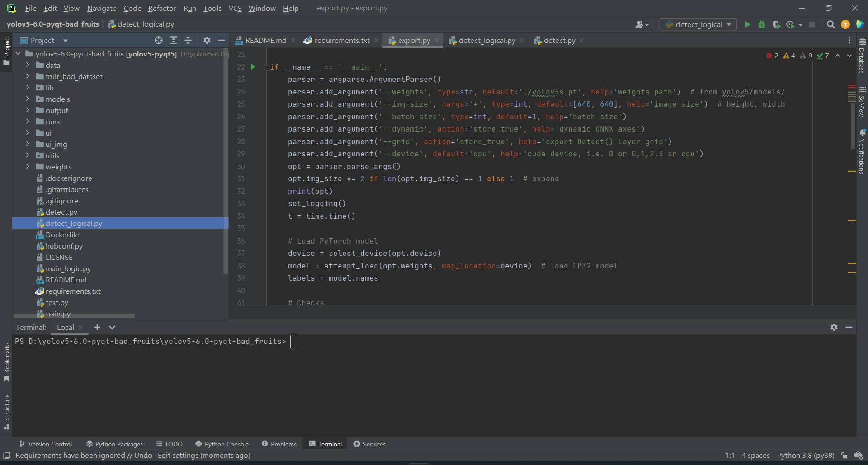This screenshot has height=465, width=868.
Task: Run with Coverage shield icon
Action: click(776, 24)
